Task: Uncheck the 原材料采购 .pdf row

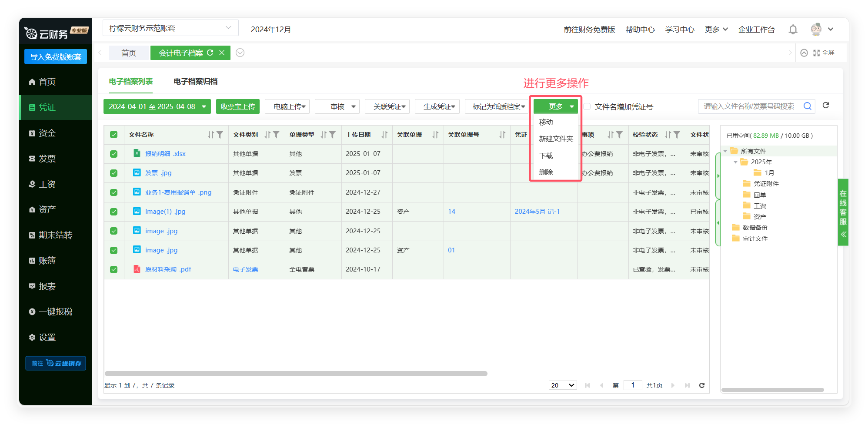Action: 114,269
